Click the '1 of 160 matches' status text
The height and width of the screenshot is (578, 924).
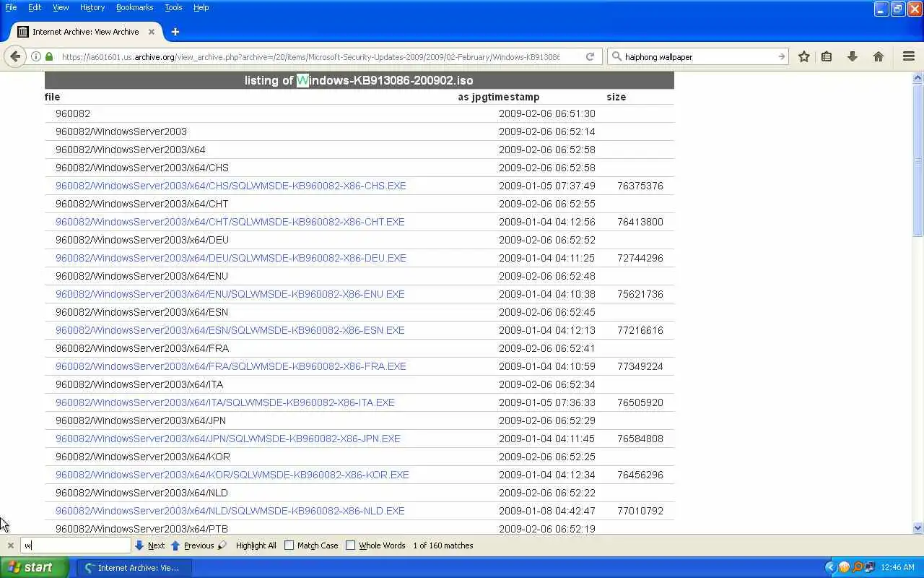(x=443, y=545)
